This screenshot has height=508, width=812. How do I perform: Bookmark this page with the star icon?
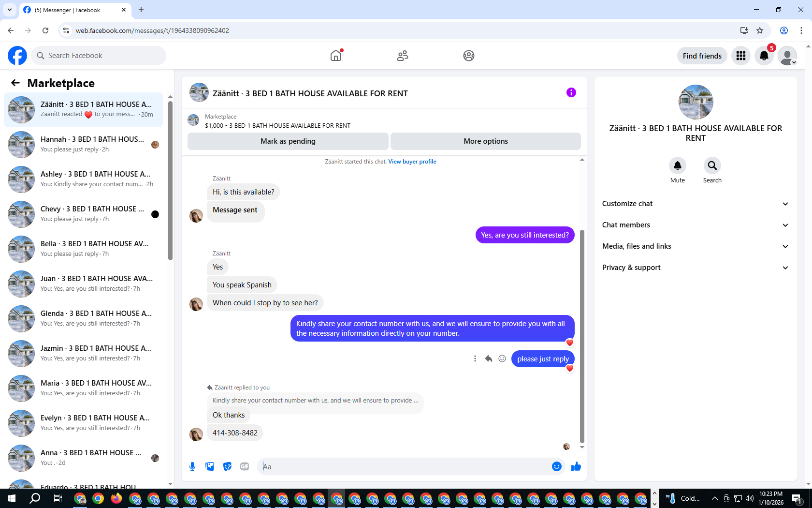760,30
